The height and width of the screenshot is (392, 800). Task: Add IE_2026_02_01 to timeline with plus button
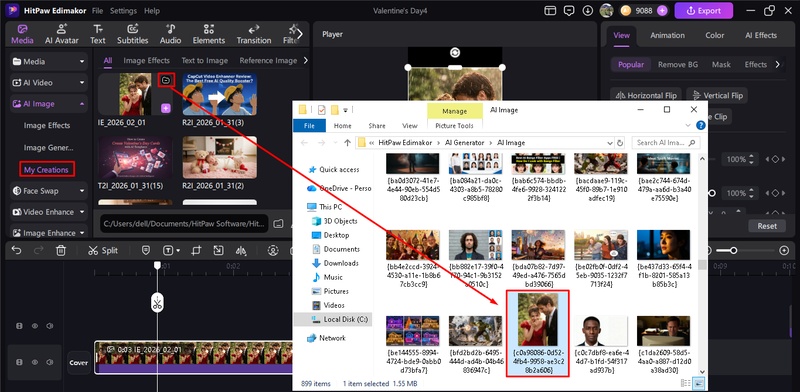166,108
